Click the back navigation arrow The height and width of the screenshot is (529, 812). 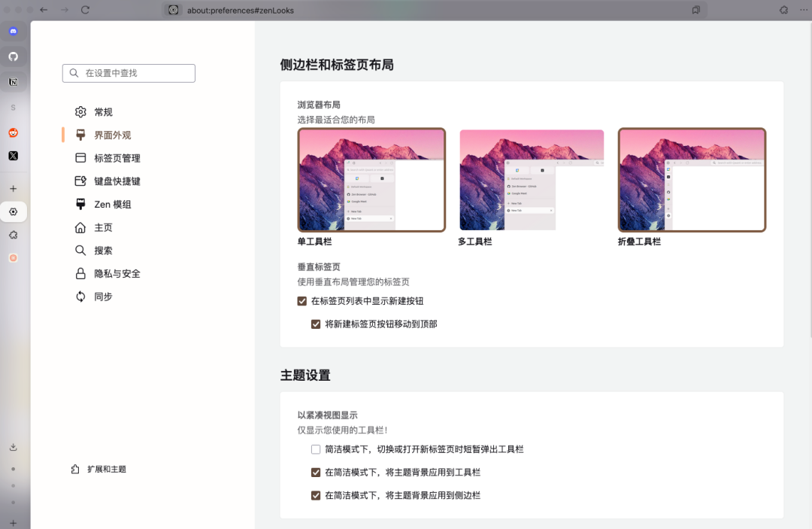44,10
